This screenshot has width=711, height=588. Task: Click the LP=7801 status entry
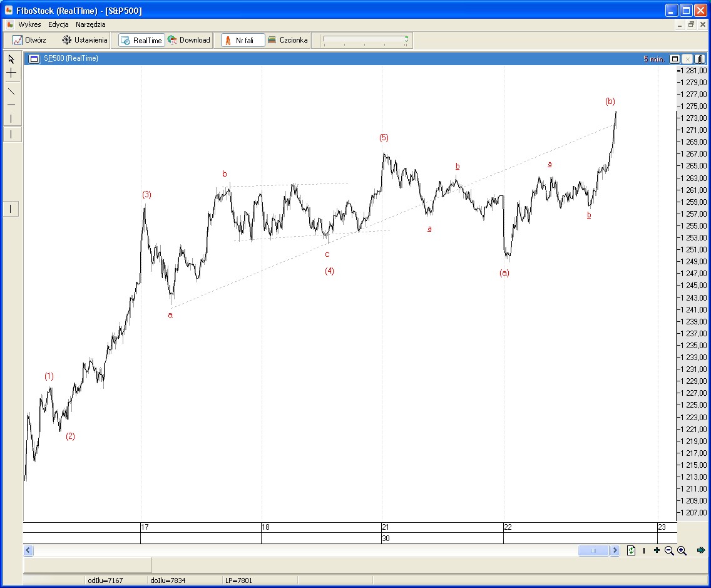click(238, 580)
